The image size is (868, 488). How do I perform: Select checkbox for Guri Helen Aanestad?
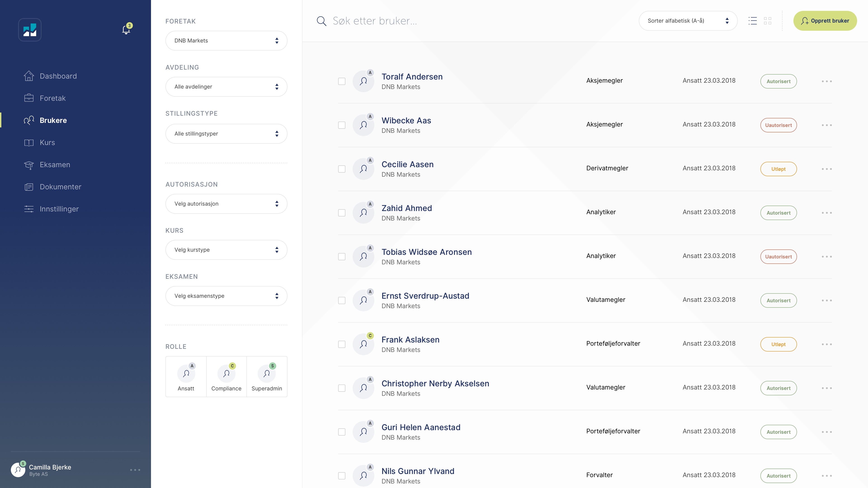coord(342,432)
